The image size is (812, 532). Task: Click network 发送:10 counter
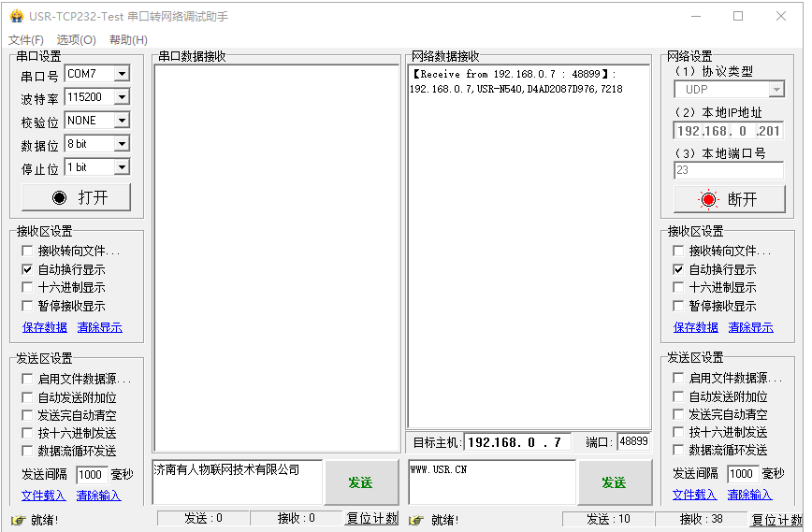point(608,519)
